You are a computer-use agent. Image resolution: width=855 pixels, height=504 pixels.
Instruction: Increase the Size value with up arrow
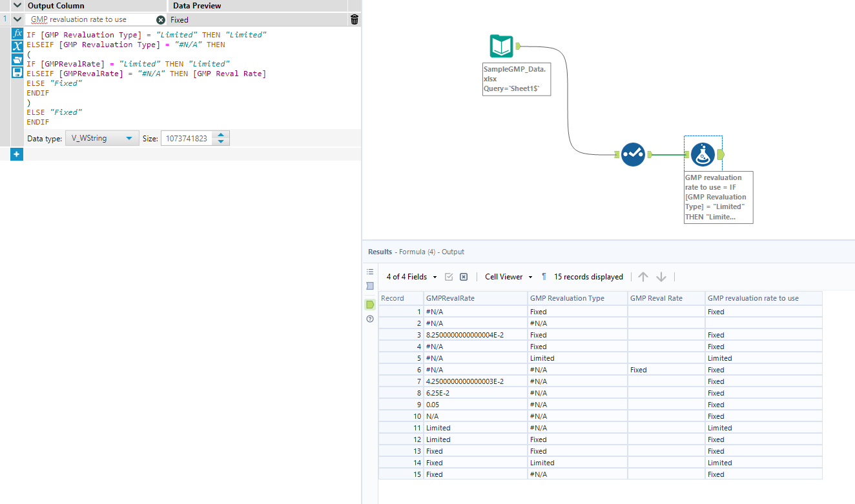coord(221,135)
